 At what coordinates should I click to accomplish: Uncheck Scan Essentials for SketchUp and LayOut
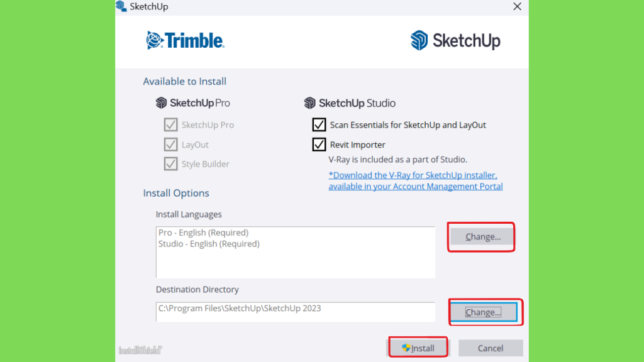click(x=319, y=124)
